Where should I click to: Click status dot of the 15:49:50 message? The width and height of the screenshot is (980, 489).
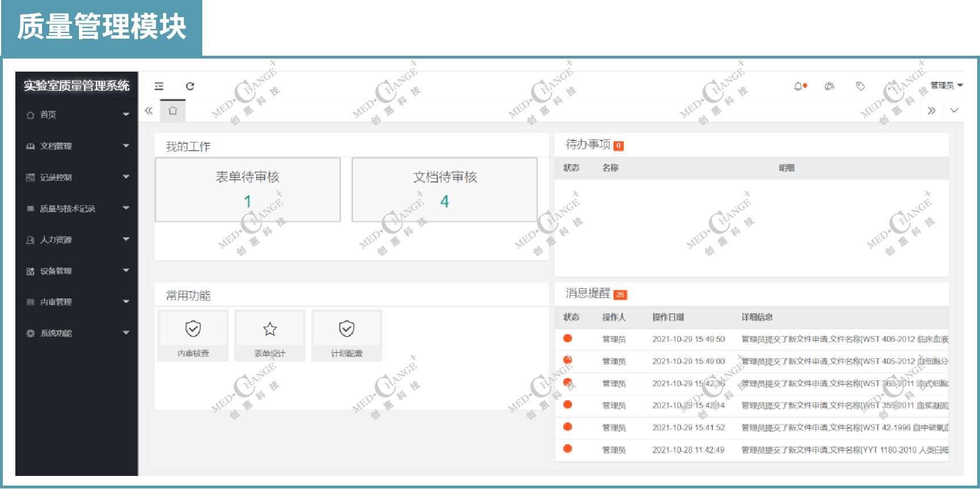click(x=568, y=338)
